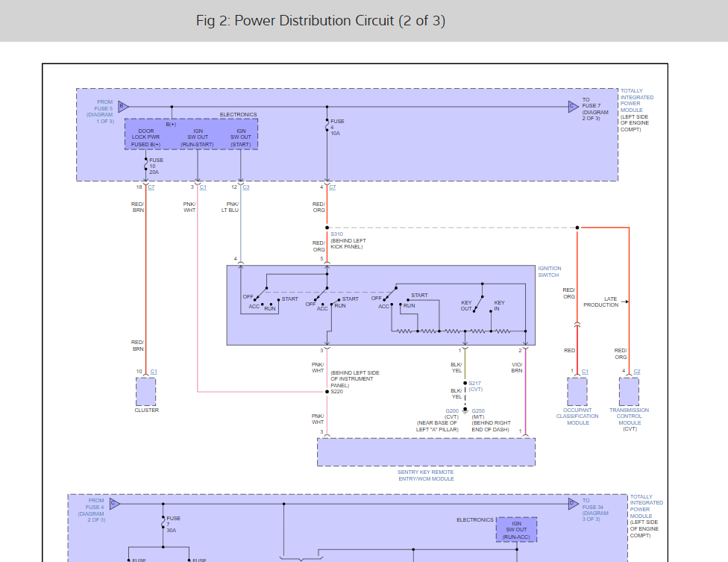This screenshot has height=562, width=728.
Task: Click the S217 splice label
Action: [x=474, y=383]
